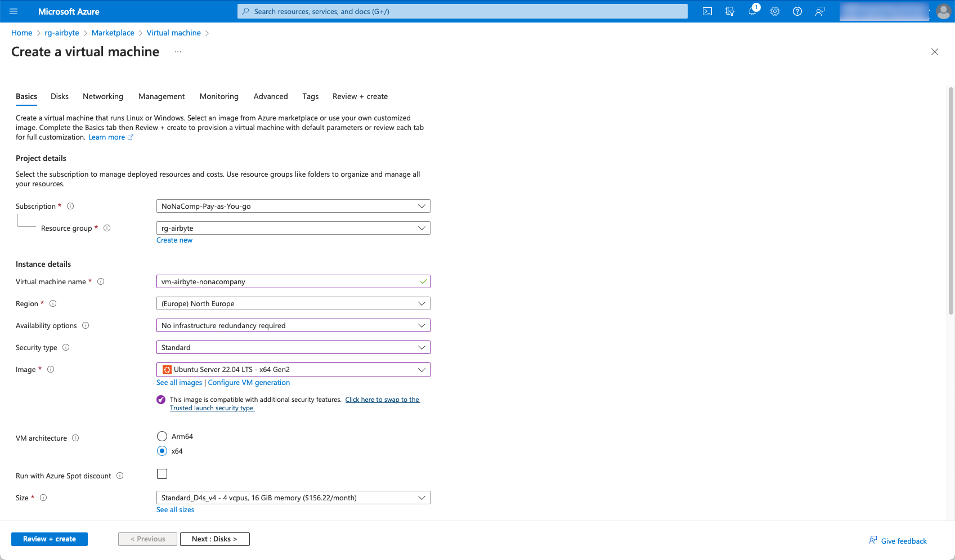Open the Directories and subscriptions filter icon
Viewport: 955px width, 560px height.
click(730, 11)
